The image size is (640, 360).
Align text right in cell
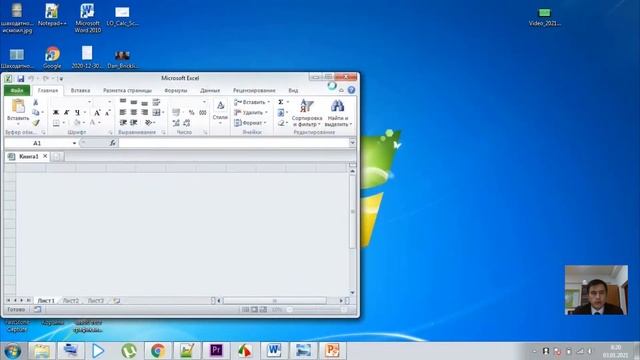point(144,112)
